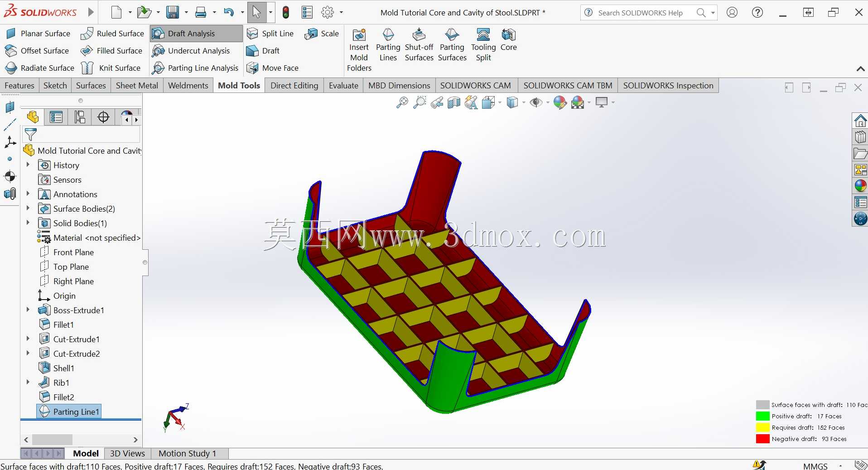Click the Zoom to Fit icon
Viewport: 868px width, 470px height.
[402, 103]
